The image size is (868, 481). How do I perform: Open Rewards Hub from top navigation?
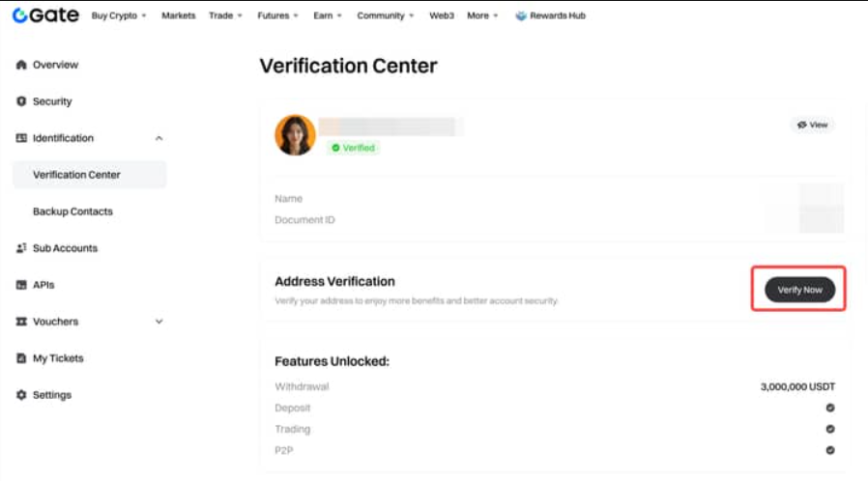(550, 15)
